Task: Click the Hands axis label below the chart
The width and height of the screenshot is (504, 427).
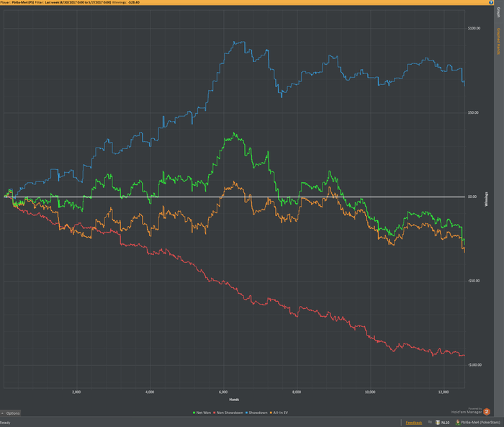Action: pyautogui.click(x=234, y=400)
